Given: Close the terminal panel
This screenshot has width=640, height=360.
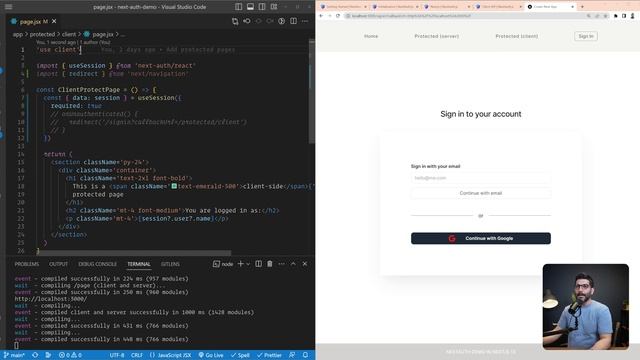Looking at the screenshot, I should tap(305, 264).
